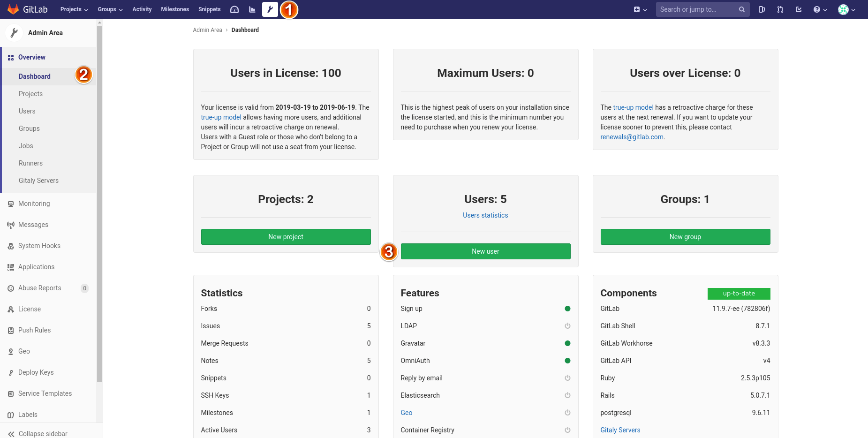Click the LDAP disabled power icon
The width and height of the screenshot is (868, 438).
point(567,326)
